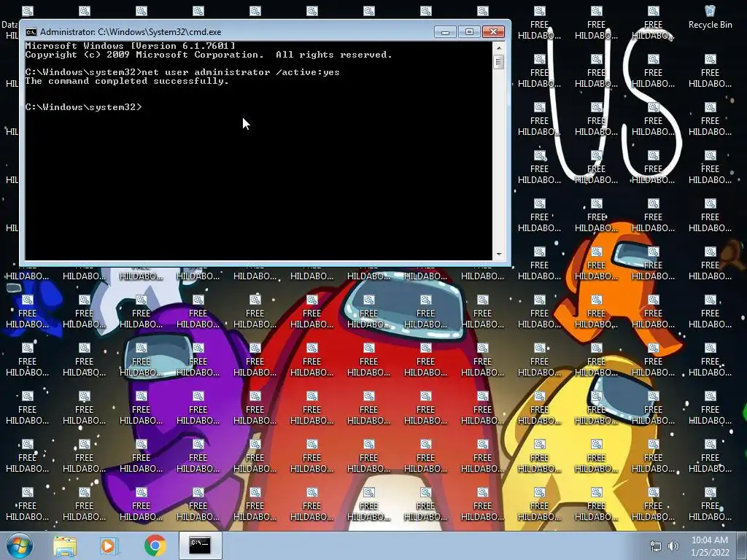Select the Recycle Bin desktop icon

[x=710, y=17]
